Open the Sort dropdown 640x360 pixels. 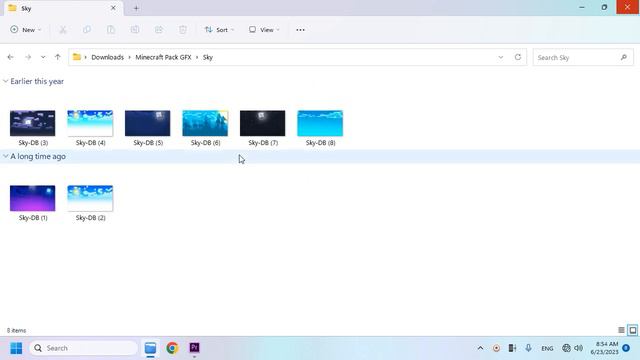(x=219, y=30)
